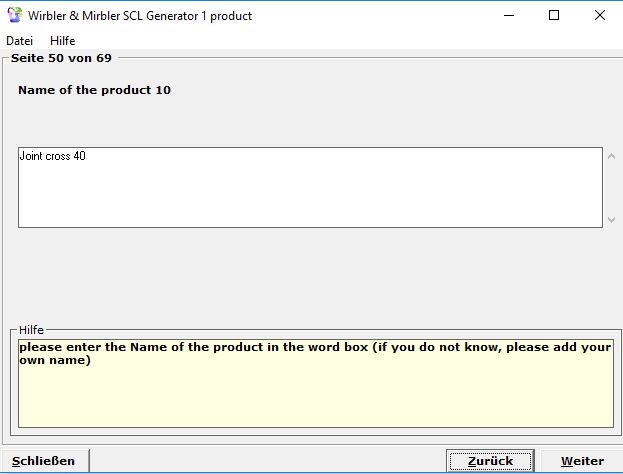Proceed with the Weiter button

coord(582,461)
